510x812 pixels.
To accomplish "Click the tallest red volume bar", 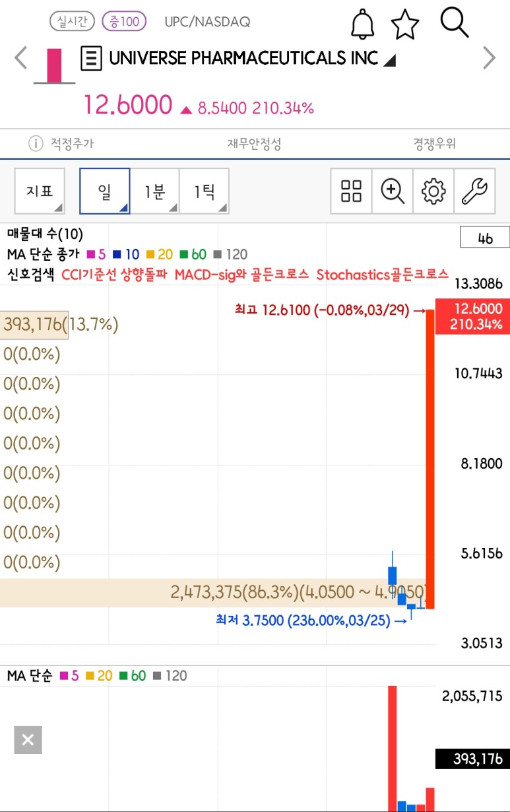I will (393, 749).
